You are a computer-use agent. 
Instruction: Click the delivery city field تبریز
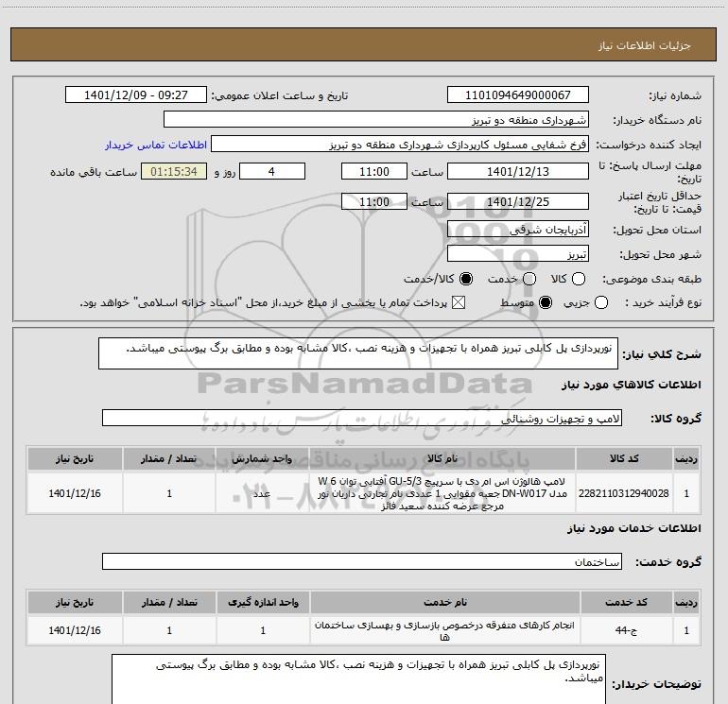[x=518, y=253]
